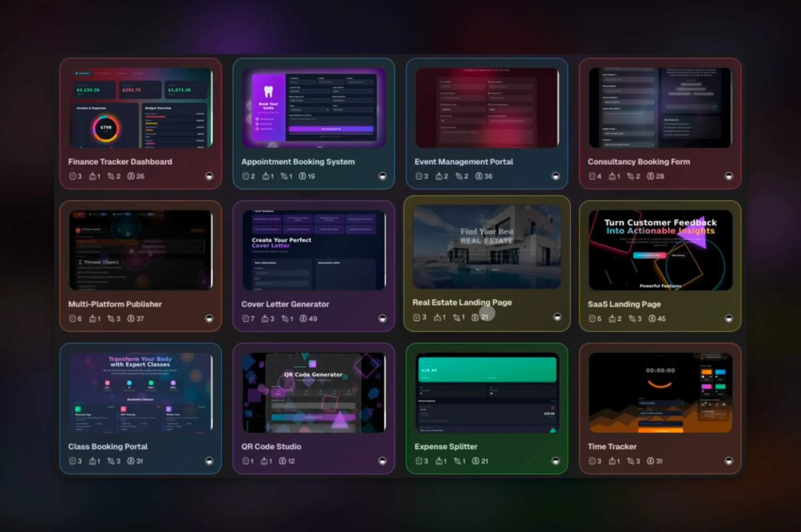Select the Real Estate Landing Page title

click(462, 302)
